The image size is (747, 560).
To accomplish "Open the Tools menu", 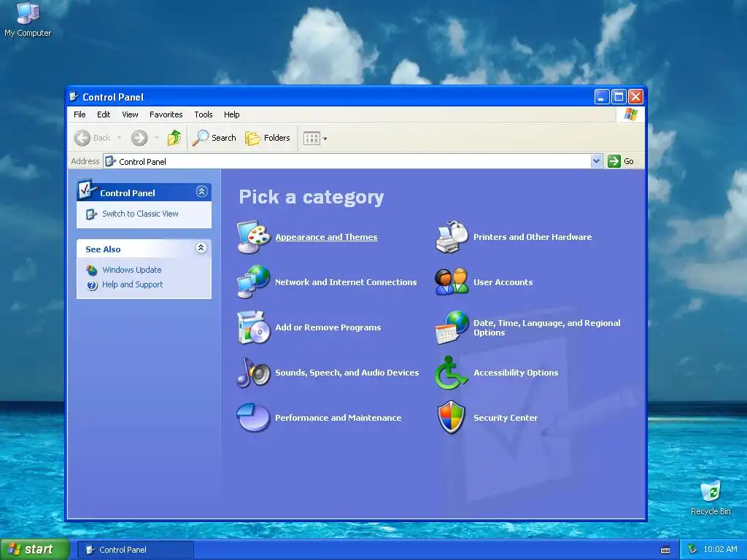I will click(204, 114).
